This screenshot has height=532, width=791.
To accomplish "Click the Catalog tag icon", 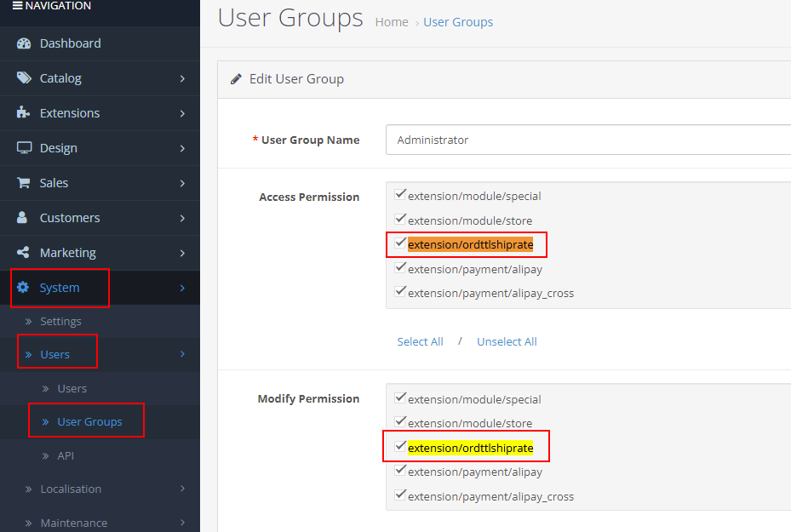I will [x=24, y=78].
